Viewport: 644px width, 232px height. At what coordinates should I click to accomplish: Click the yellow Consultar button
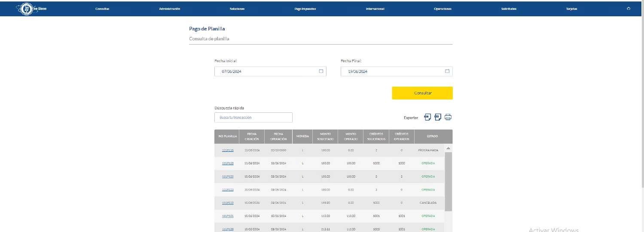coord(422,93)
